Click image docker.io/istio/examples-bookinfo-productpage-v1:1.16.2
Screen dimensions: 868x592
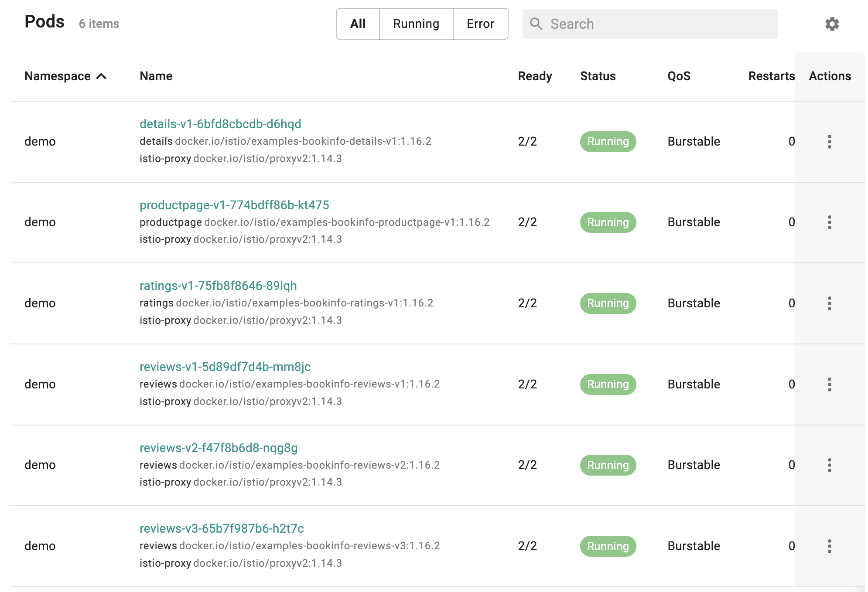tap(347, 222)
